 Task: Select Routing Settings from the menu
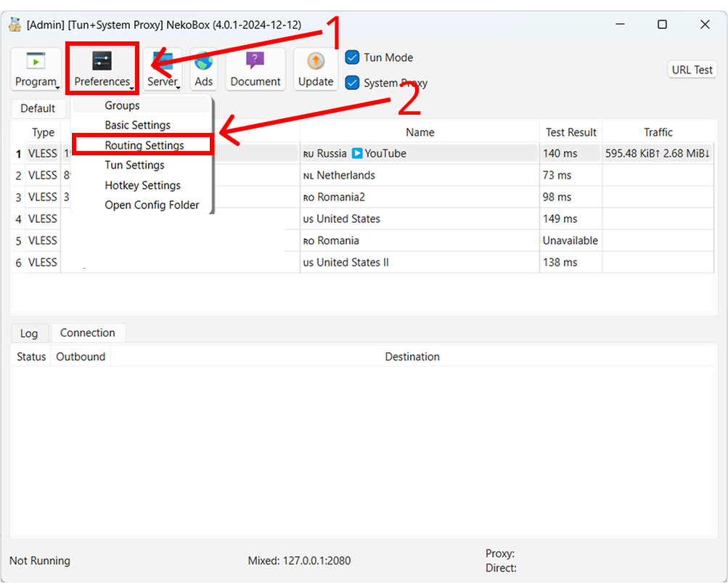click(x=142, y=144)
